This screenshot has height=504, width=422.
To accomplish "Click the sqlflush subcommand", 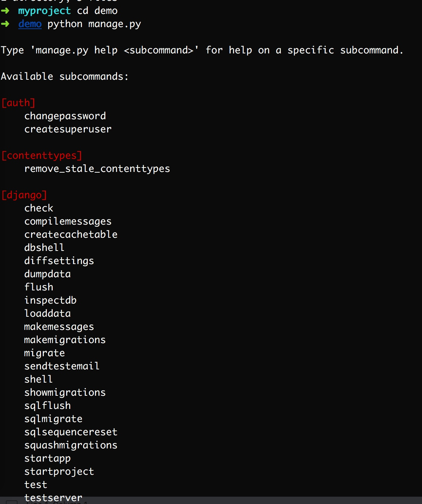I will [x=48, y=406].
